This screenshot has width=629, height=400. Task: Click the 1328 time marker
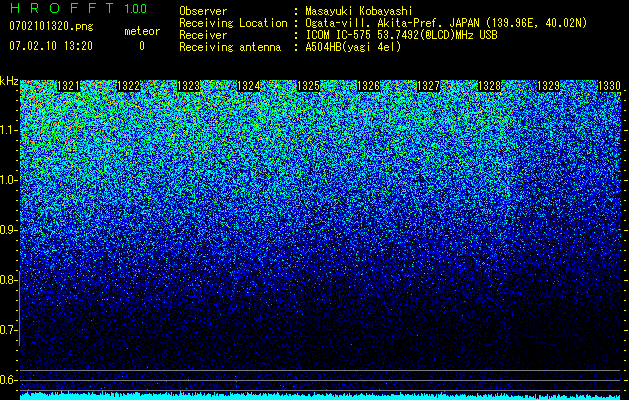tap(489, 86)
